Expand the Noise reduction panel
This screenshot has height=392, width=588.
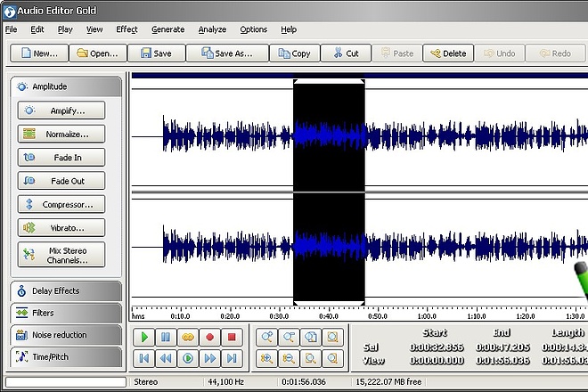(x=66, y=335)
